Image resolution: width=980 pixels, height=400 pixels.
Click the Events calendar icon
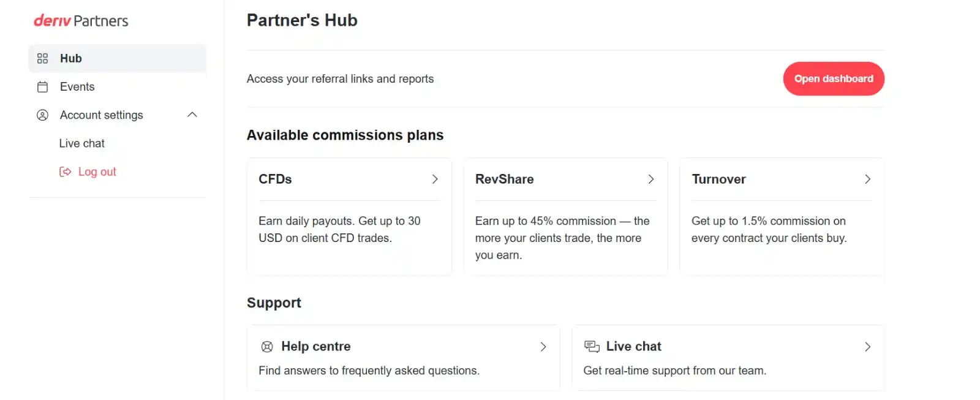[x=42, y=87]
